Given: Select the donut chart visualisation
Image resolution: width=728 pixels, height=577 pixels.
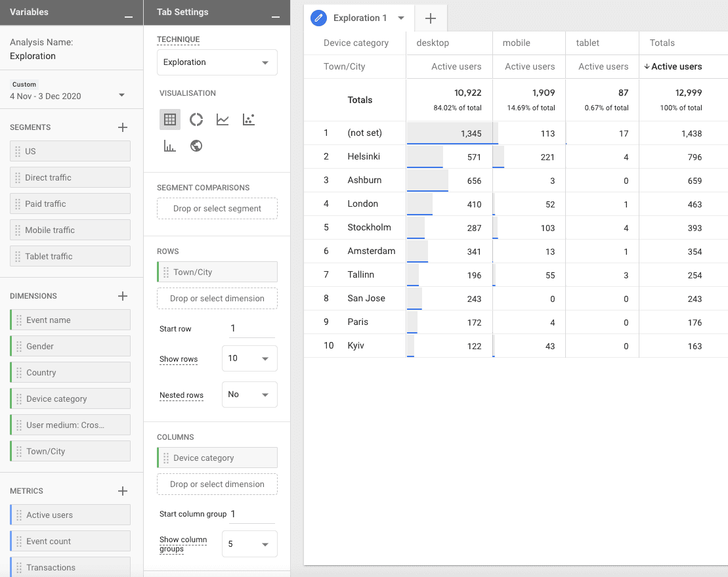Looking at the screenshot, I should click(196, 119).
